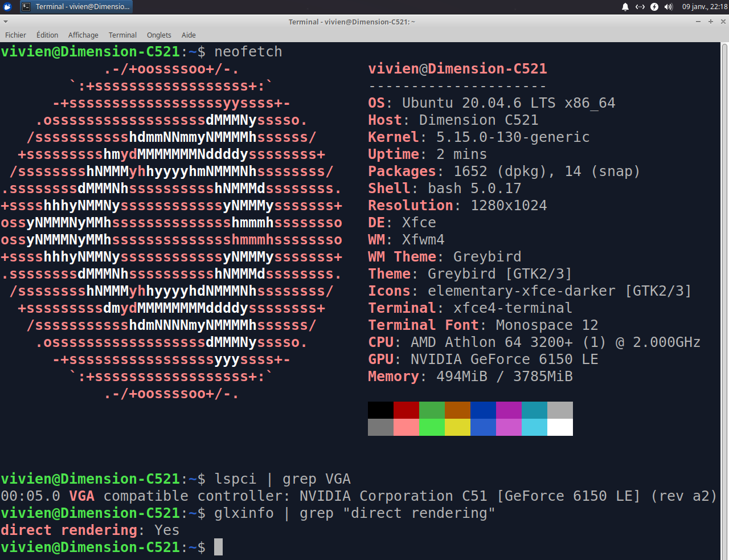Open the clock showing 09 janv., 22:18

705,7
